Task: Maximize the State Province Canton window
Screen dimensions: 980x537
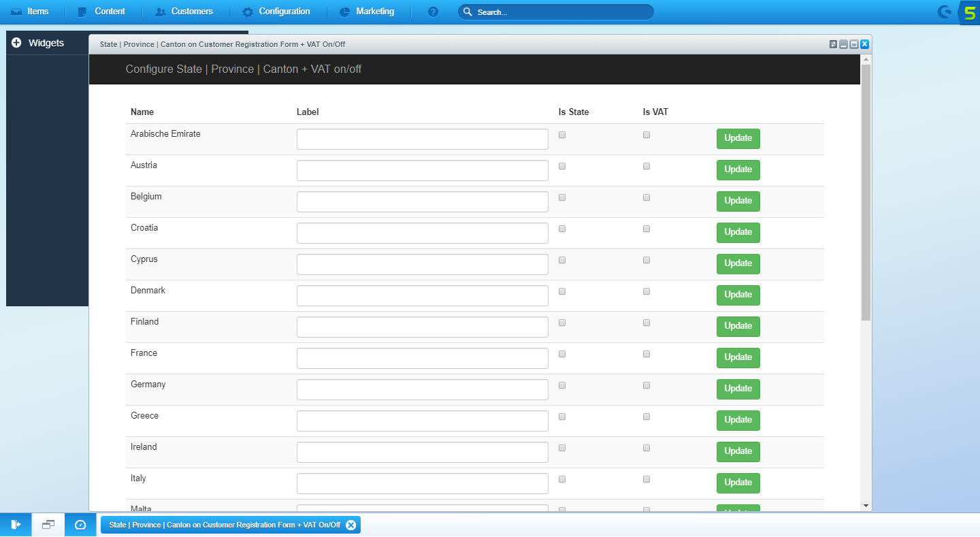Action: tap(853, 44)
